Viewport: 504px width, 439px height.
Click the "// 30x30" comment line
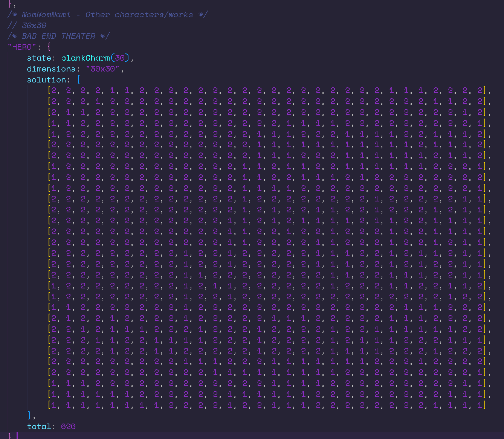click(27, 26)
